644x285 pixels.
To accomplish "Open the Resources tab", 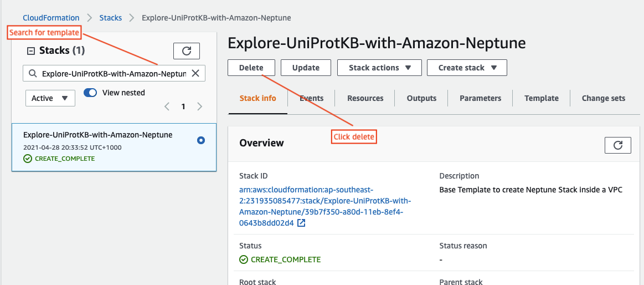I will [x=365, y=98].
